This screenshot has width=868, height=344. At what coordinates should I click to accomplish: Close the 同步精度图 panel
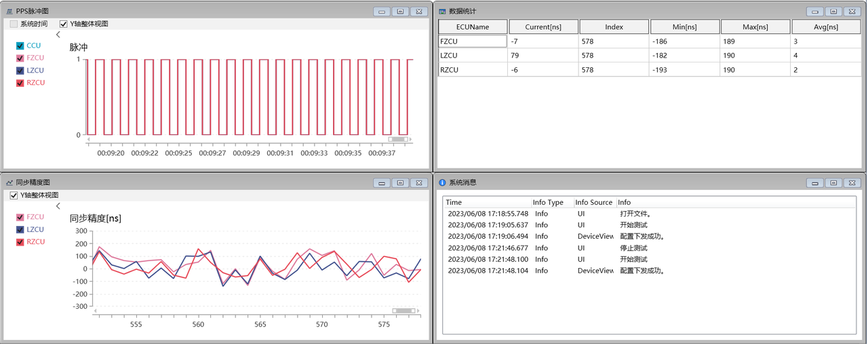(x=420, y=183)
